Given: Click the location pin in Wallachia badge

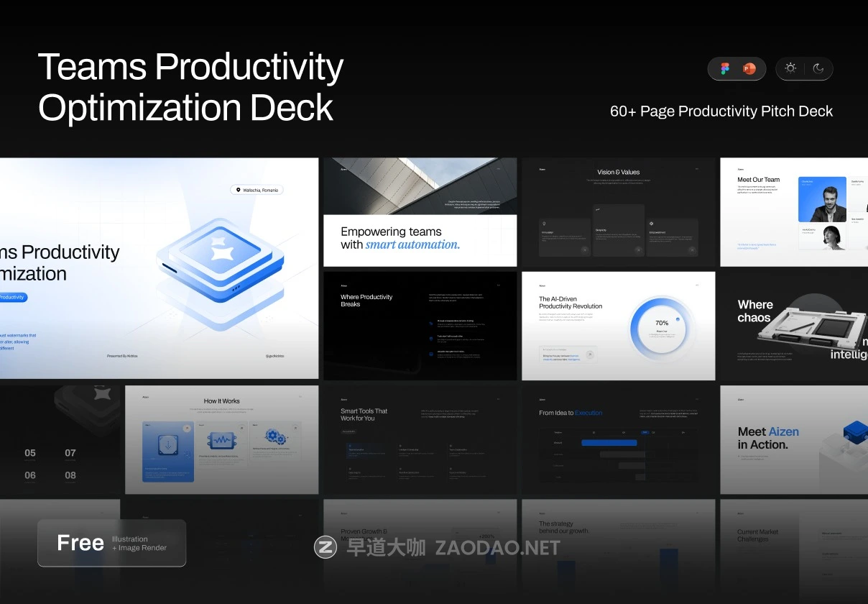Looking at the screenshot, I should pos(238,190).
